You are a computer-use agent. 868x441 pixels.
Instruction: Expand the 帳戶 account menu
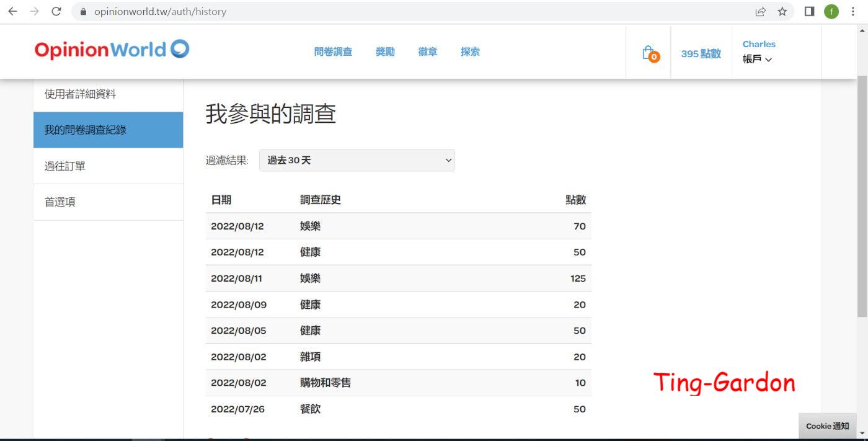click(x=757, y=60)
